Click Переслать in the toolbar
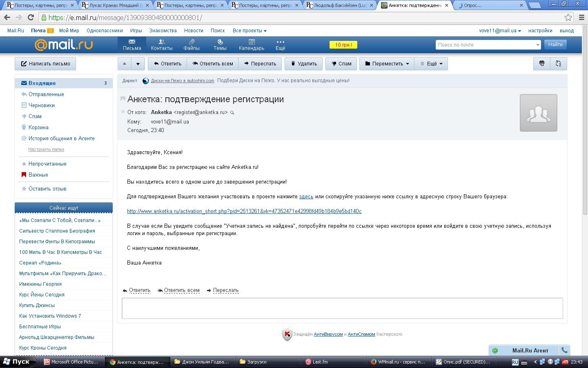Image resolution: width=588 pixels, height=368 pixels. 260,63
